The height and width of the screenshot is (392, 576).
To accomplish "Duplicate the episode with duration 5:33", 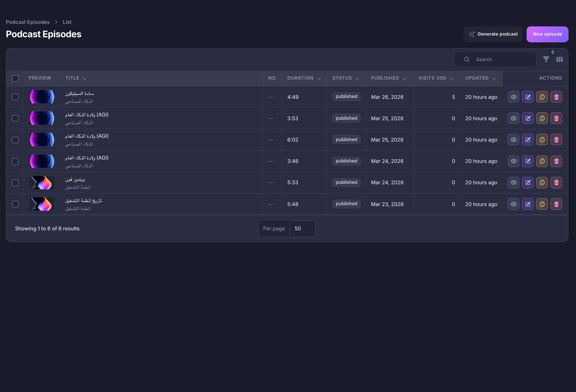I will (x=542, y=182).
